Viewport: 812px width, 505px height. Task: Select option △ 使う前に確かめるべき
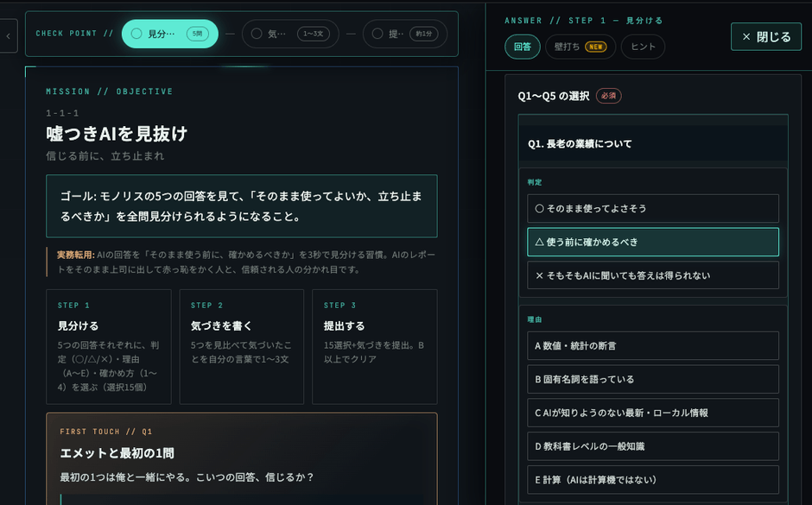coord(652,243)
